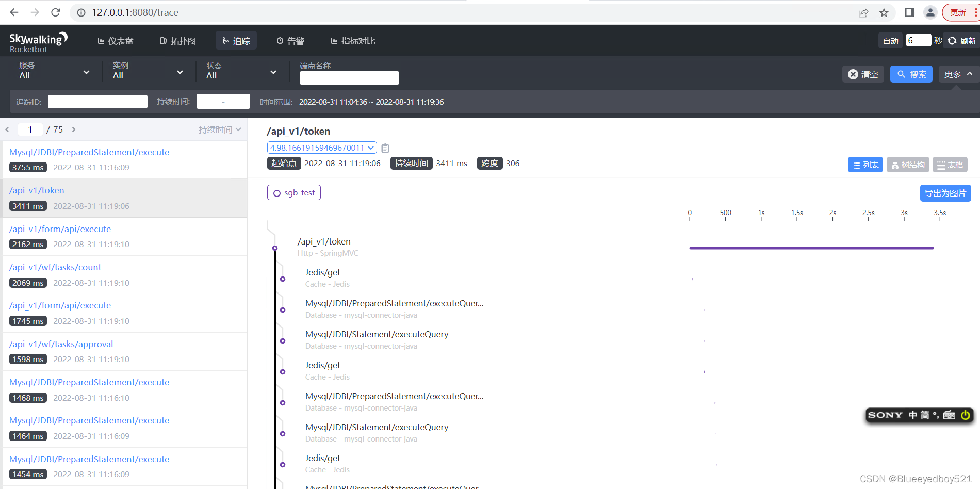This screenshot has height=489, width=980.
Task: Open the 仪表盘 dashboard tab
Action: 116,41
